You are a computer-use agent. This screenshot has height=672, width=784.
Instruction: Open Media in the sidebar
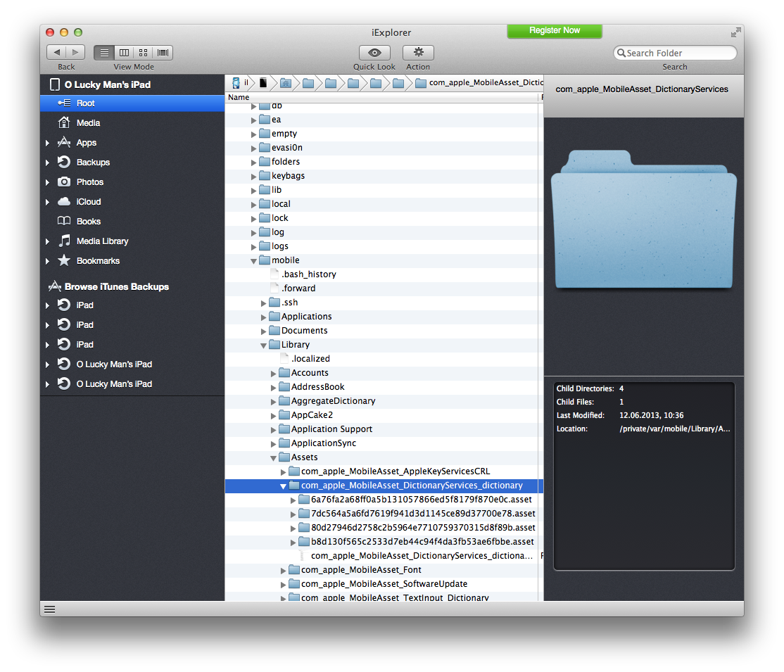[132, 123]
